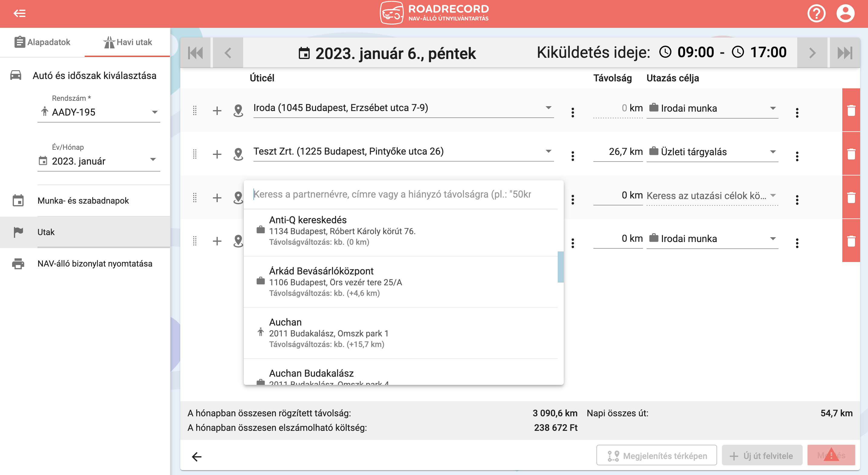Click the 0 km field of last row
The image size is (868, 475).
tap(618, 239)
